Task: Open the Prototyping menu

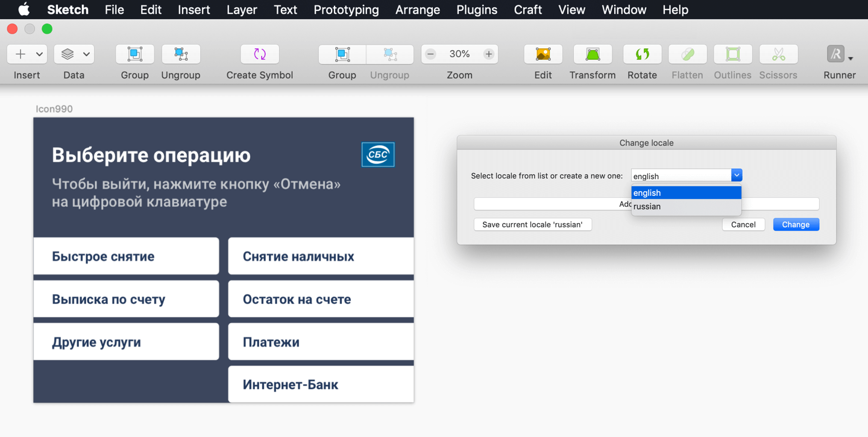Action: (346, 10)
